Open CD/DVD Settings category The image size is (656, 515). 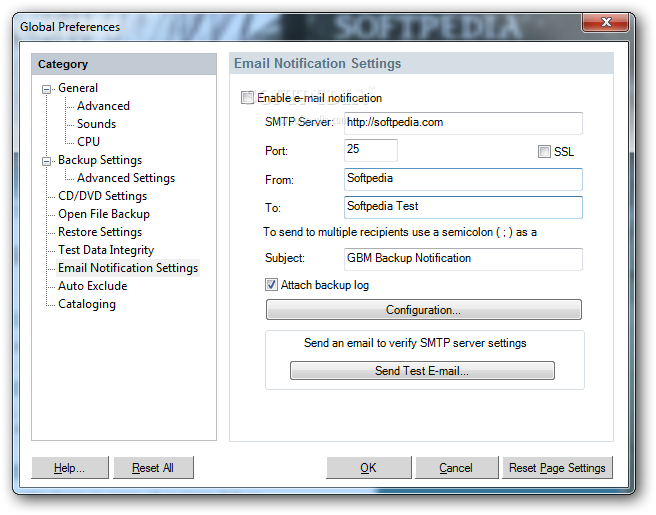tap(102, 196)
